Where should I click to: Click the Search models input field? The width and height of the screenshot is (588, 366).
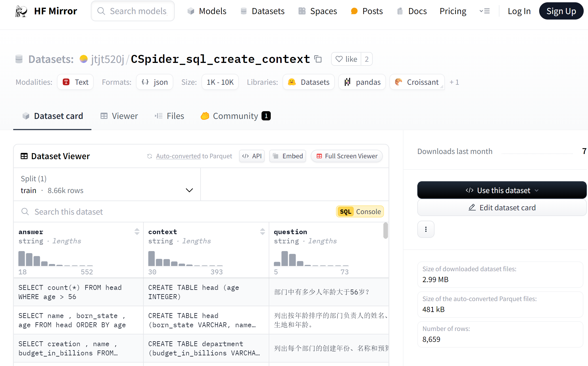(133, 11)
